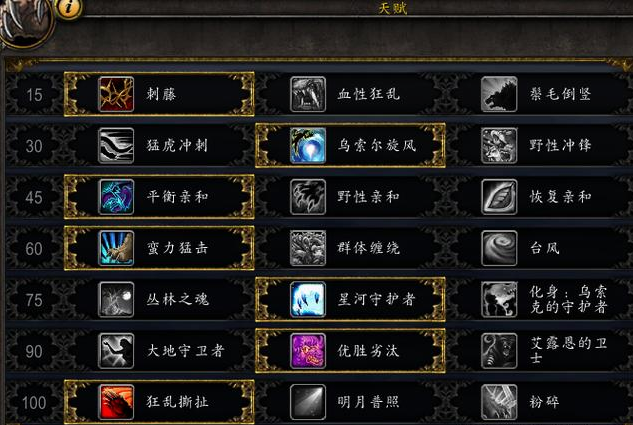Choose 丛林之魂 in level 75 row
This screenshot has width=633, height=425.
pyautogui.click(x=159, y=299)
